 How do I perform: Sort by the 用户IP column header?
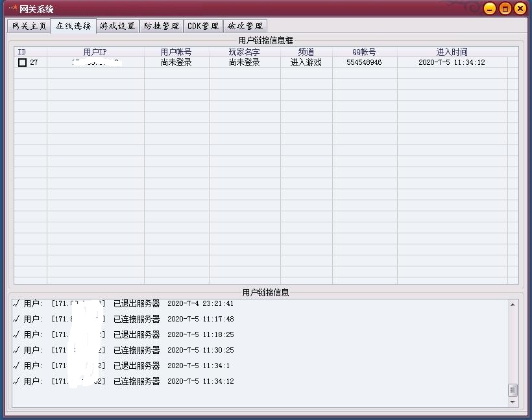click(x=95, y=52)
